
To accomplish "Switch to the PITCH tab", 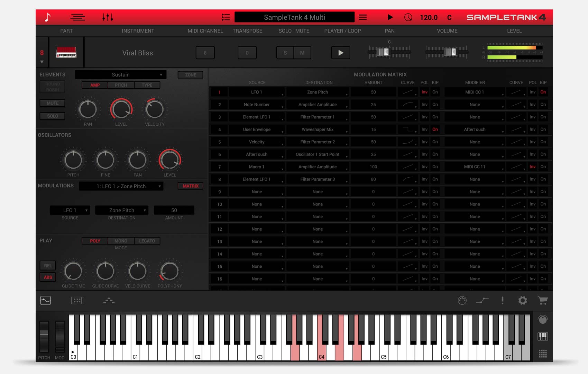I will click(121, 85).
